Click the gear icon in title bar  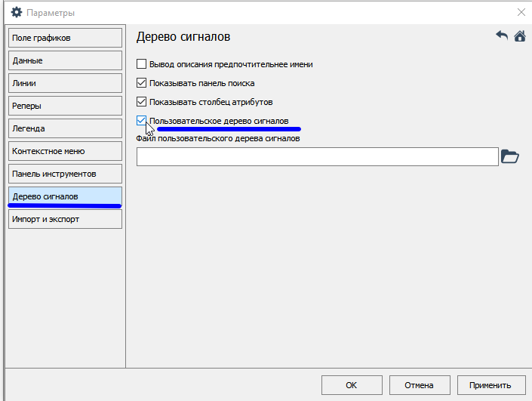pyautogui.click(x=16, y=12)
